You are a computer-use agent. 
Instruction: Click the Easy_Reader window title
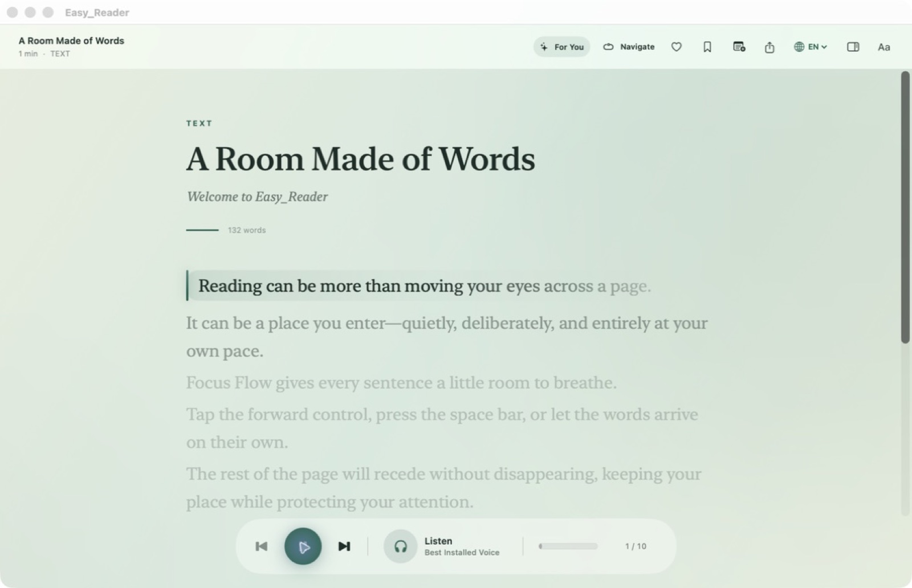[97, 13]
